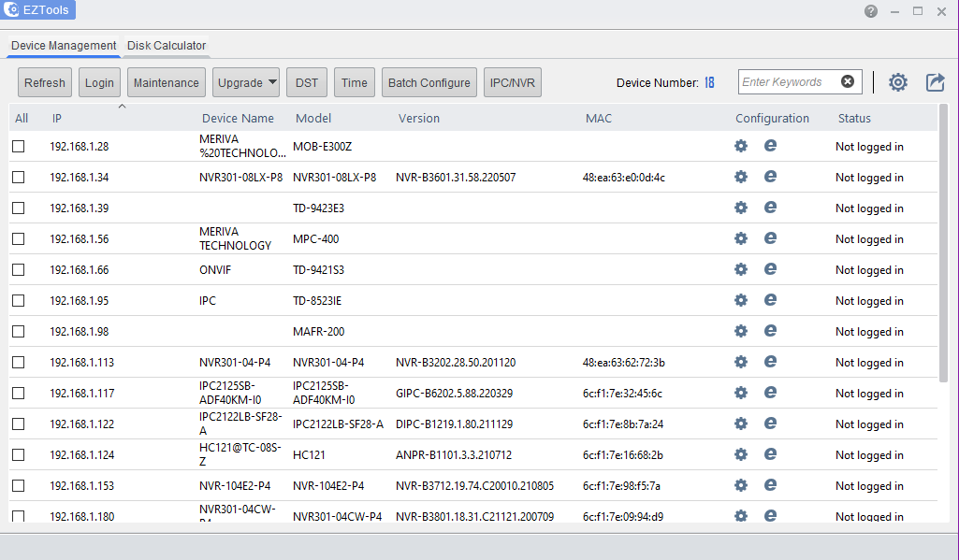Image resolution: width=959 pixels, height=560 pixels.
Task: Click the vertical scrollbar thumb
Action: [943, 243]
